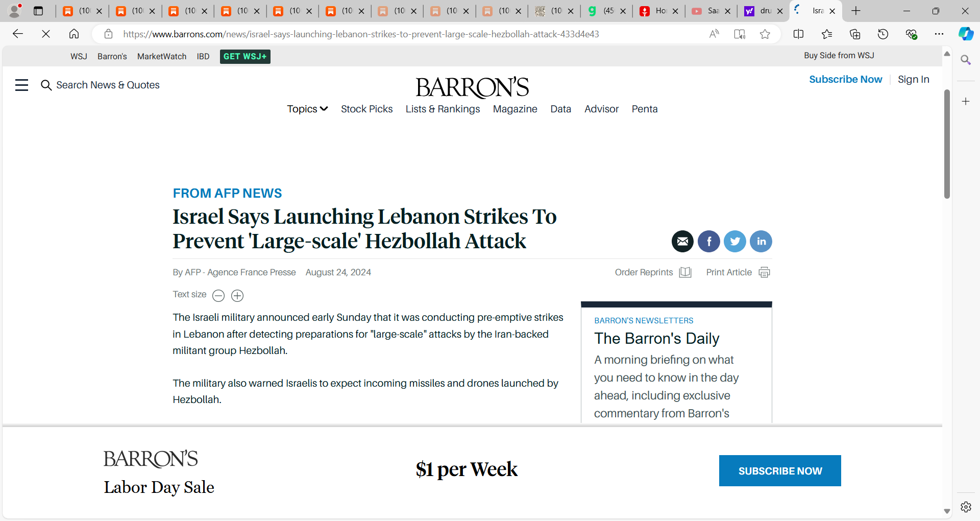Screen dimensions: 980x521
Task: Close the active 'Isra' tab
Action: coord(832,11)
